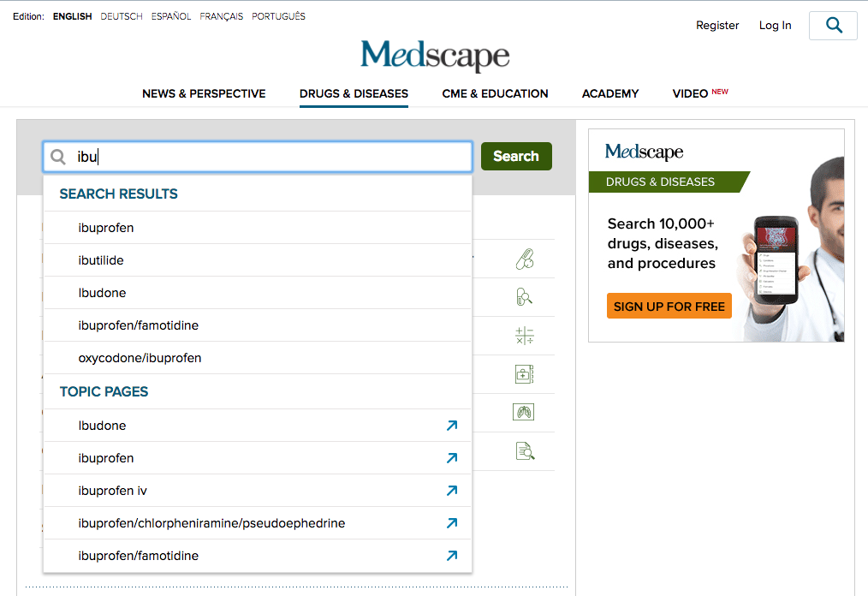The image size is (868, 596).
Task: Click the header search magnifier icon
Action: pos(833,26)
